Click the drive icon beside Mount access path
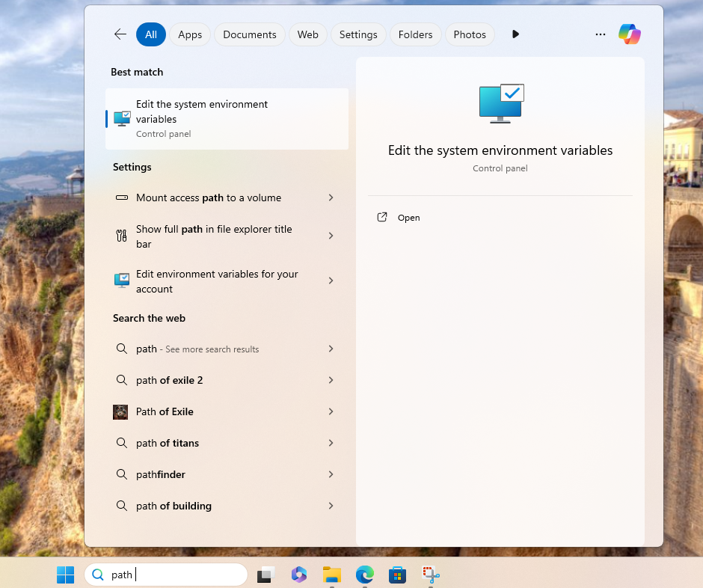This screenshot has height=588, width=703. pyautogui.click(x=122, y=197)
